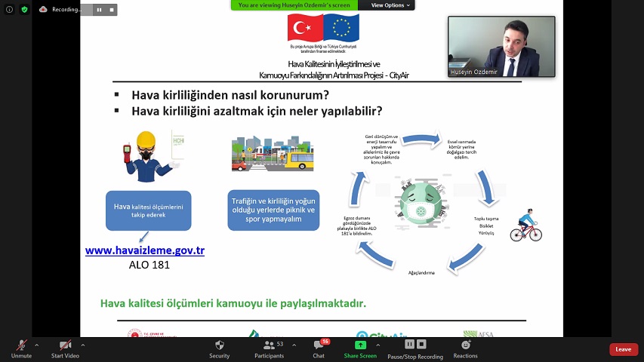Image resolution: width=644 pixels, height=362 pixels.
Task: Click the city traffic bus illustration
Action: [x=273, y=154]
